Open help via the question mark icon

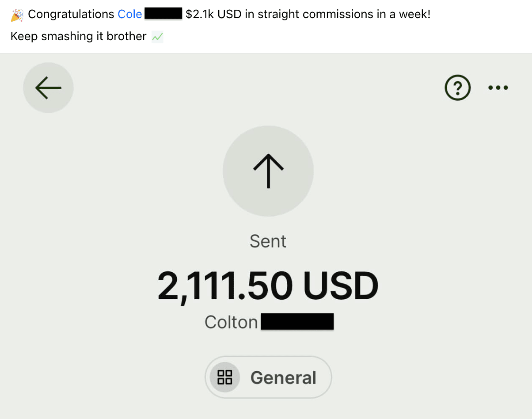(457, 88)
